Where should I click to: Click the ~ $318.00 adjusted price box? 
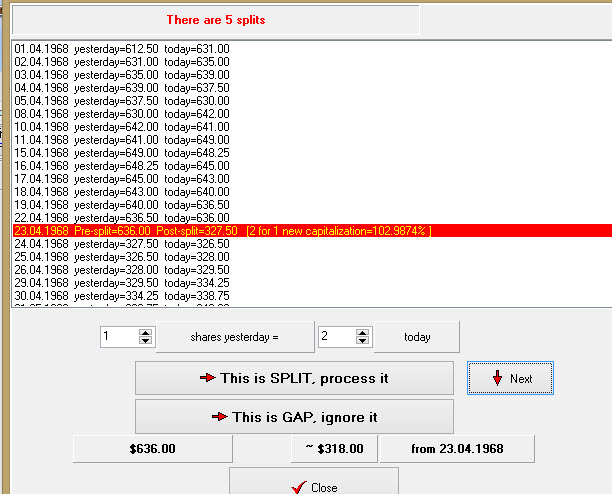pos(333,449)
